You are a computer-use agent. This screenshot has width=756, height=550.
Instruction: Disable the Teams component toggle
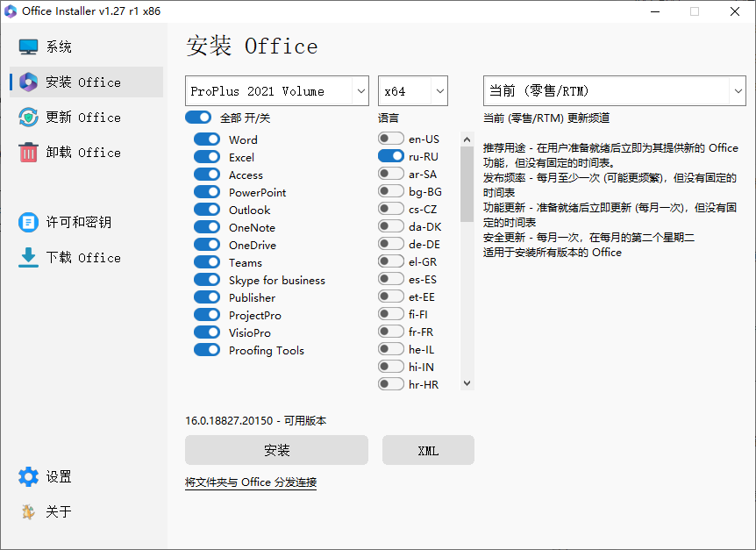[x=207, y=261]
